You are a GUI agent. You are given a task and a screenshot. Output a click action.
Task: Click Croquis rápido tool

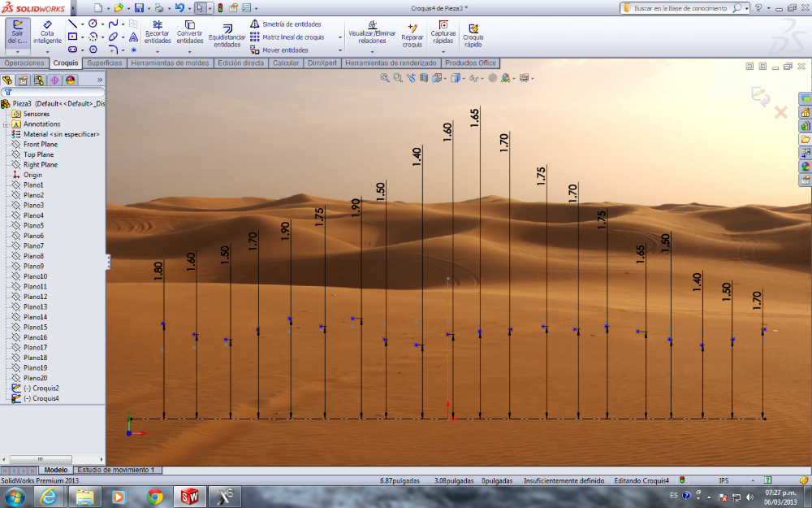point(473,35)
